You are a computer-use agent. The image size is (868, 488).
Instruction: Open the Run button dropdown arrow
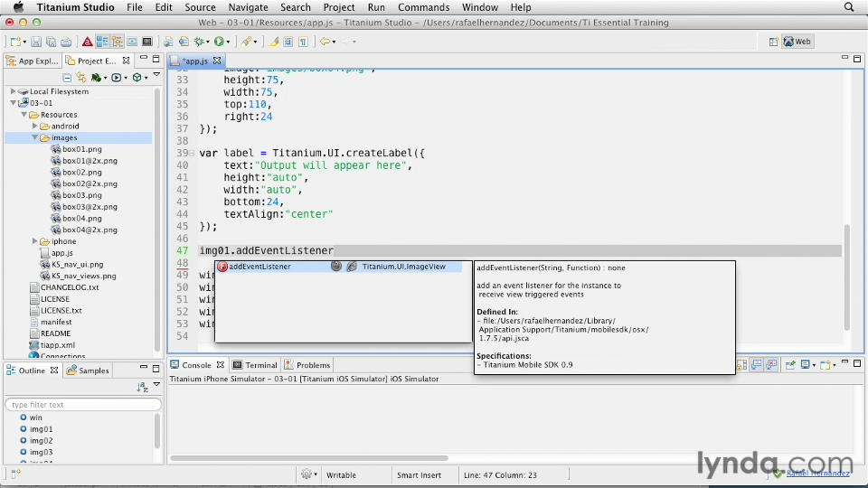[x=228, y=42]
